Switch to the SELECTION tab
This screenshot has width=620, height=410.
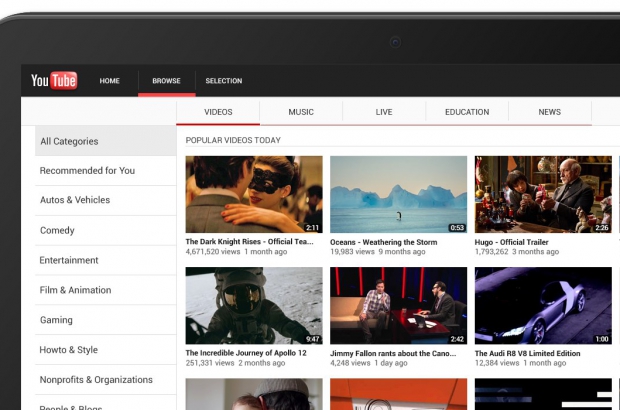(x=224, y=81)
